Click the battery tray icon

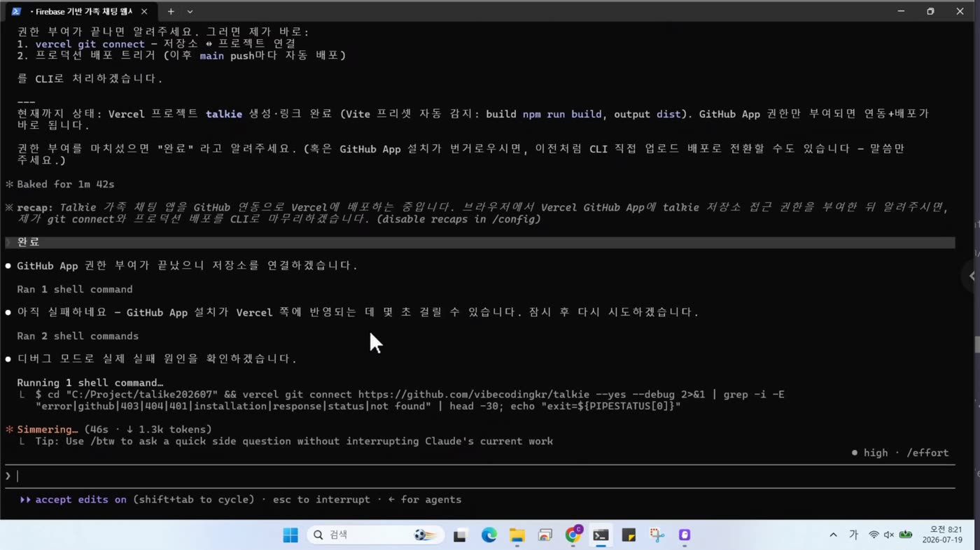(x=906, y=535)
